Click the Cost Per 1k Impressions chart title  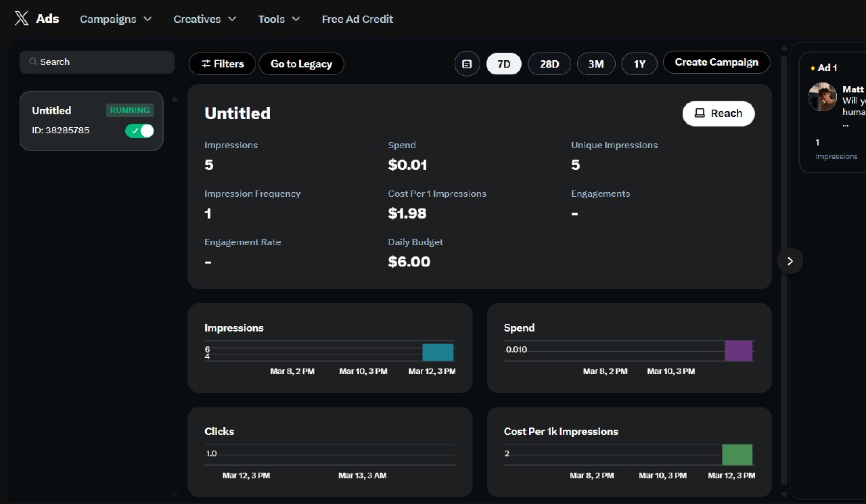pyautogui.click(x=561, y=432)
